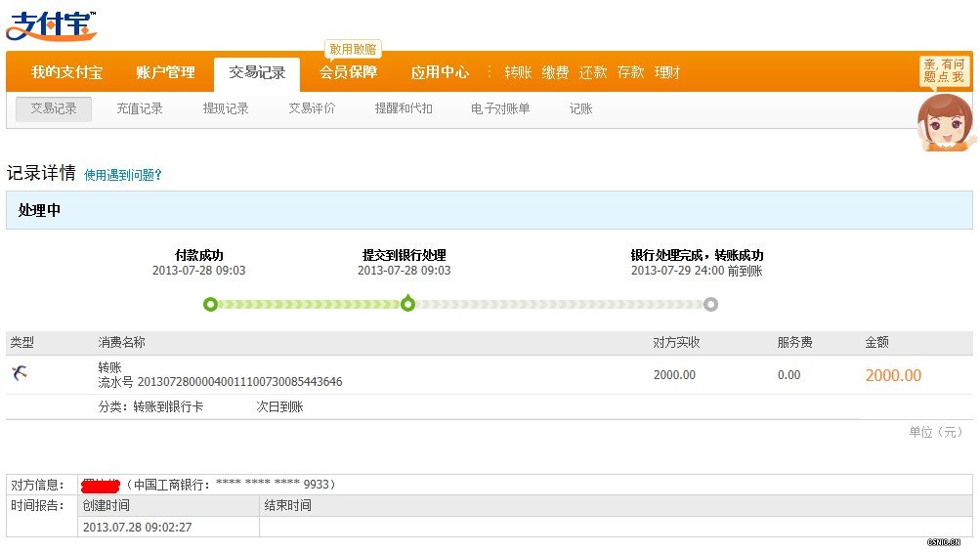Open the 理财 quick link
This screenshot has width=980, height=553.
tap(667, 72)
